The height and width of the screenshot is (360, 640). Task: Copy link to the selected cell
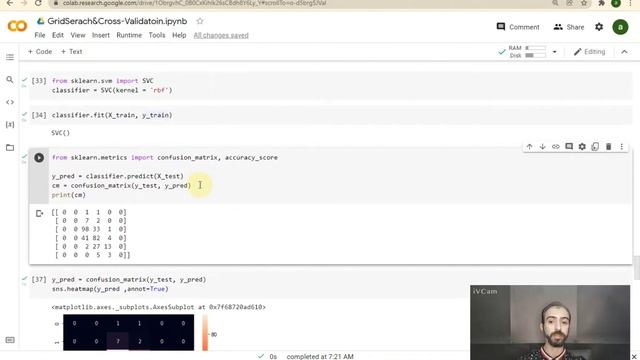(556, 147)
